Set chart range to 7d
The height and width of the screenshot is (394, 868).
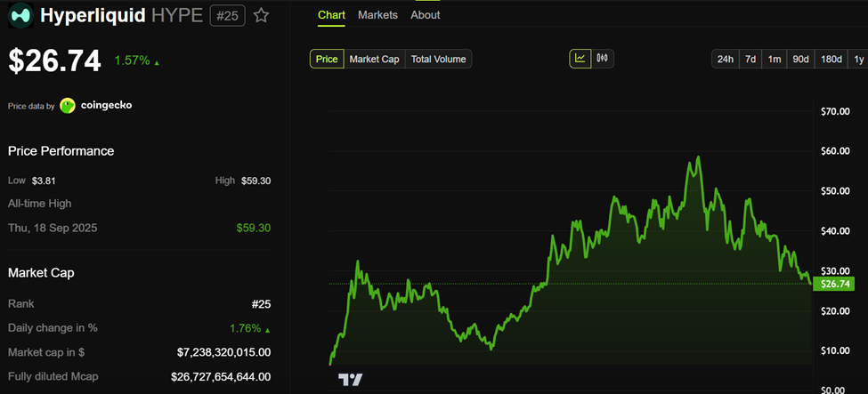pyautogui.click(x=750, y=60)
